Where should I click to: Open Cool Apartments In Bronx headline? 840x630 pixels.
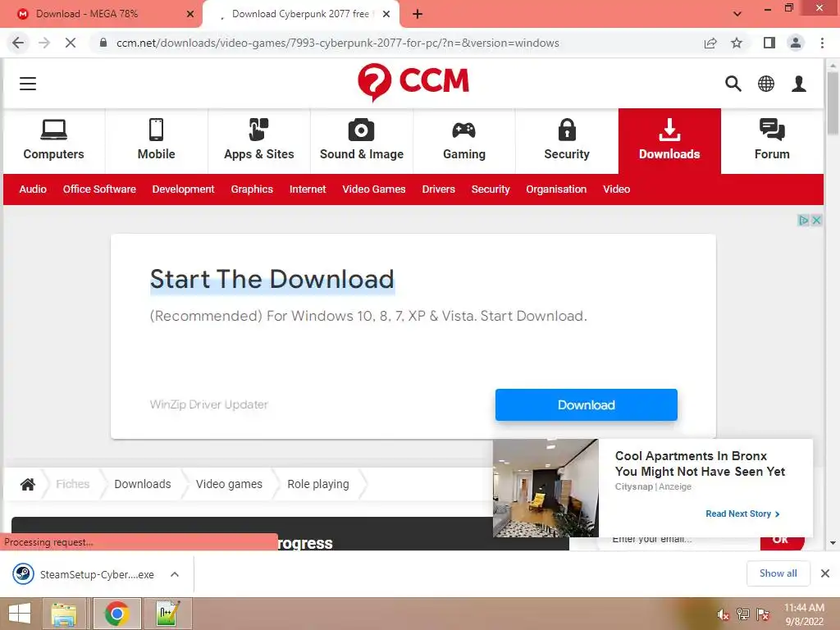(700, 464)
